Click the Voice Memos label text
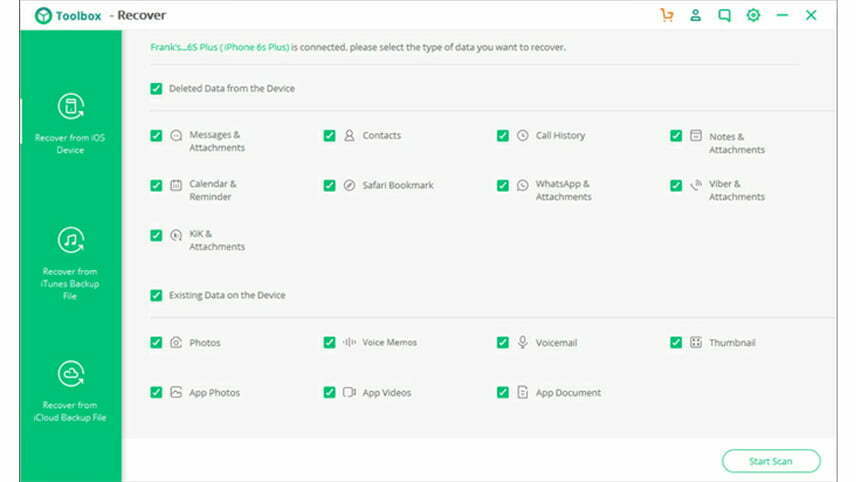The width and height of the screenshot is (856, 482). point(390,342)
